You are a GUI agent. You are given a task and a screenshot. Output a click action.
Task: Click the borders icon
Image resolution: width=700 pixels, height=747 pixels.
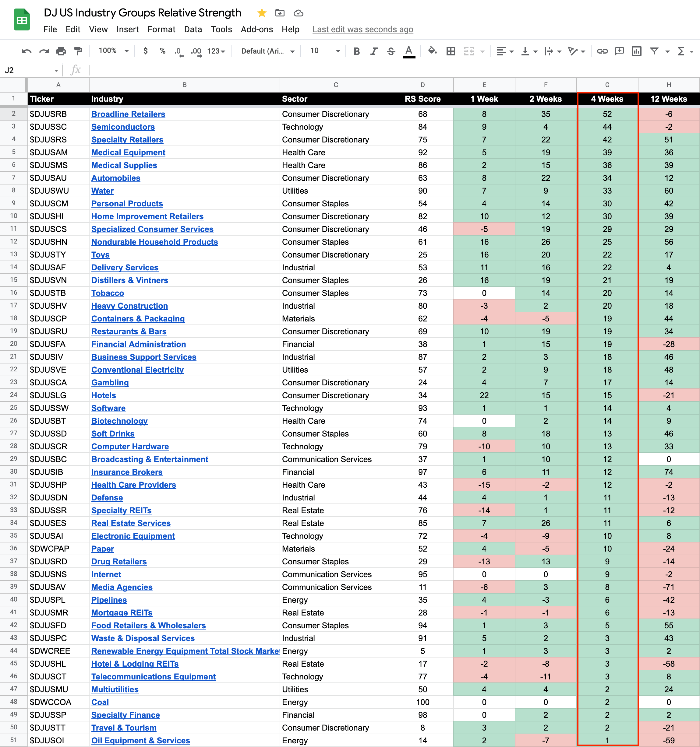[x=451, y=51]
